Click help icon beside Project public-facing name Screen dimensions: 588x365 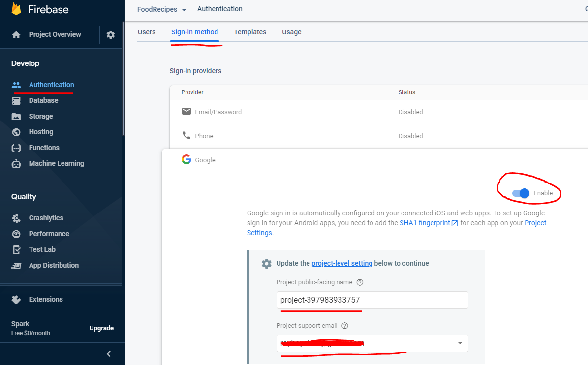coord(360,282)
